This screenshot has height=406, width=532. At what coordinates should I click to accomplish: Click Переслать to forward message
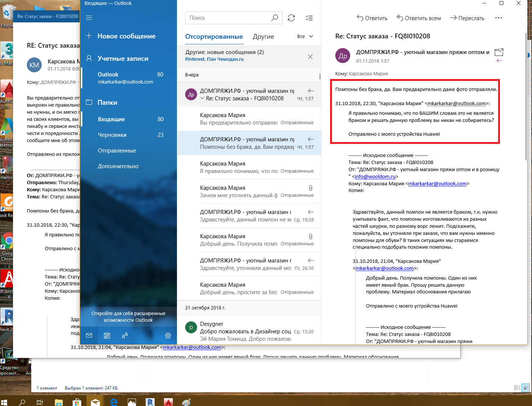(x=467, y=18)
